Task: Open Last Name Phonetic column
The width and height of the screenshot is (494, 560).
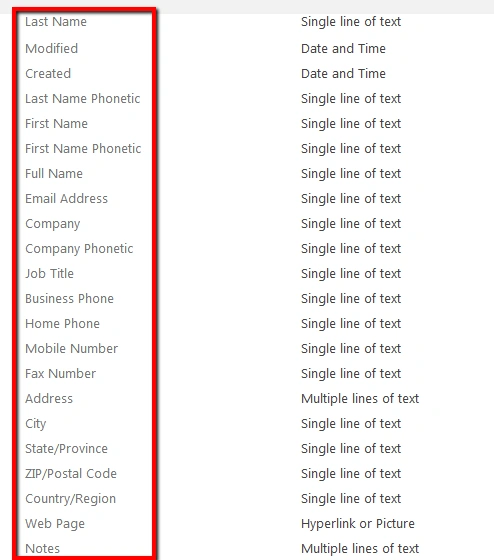Action: click(83, 99)
